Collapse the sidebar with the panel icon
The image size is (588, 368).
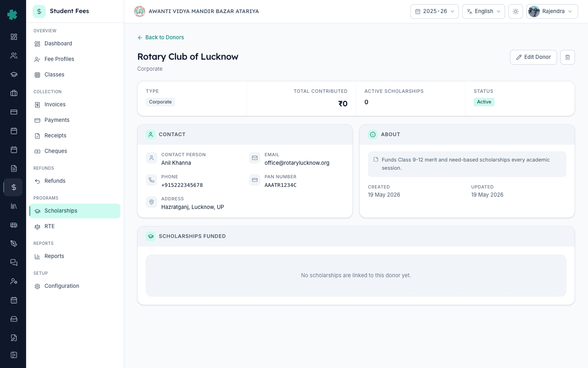point(14,355)
